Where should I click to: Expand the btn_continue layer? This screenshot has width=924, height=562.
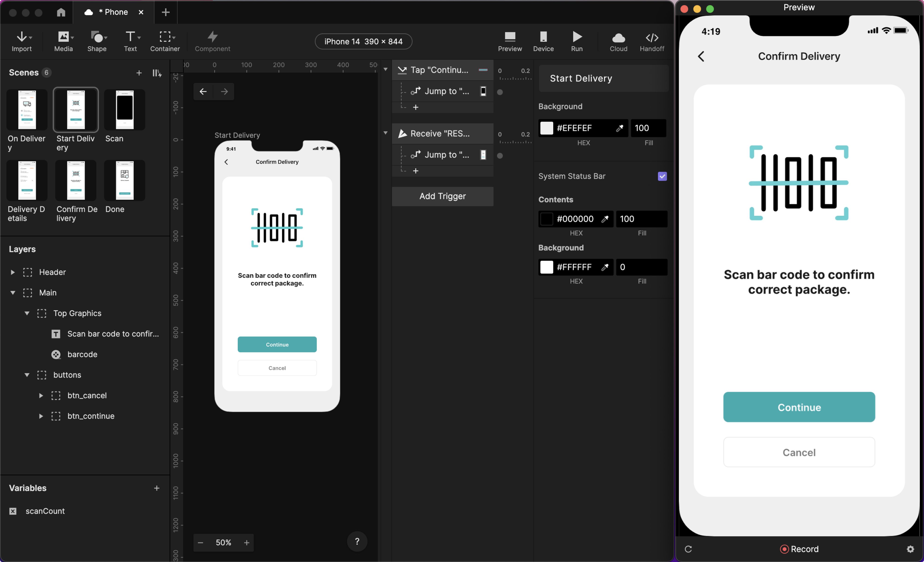pos(41,416)
